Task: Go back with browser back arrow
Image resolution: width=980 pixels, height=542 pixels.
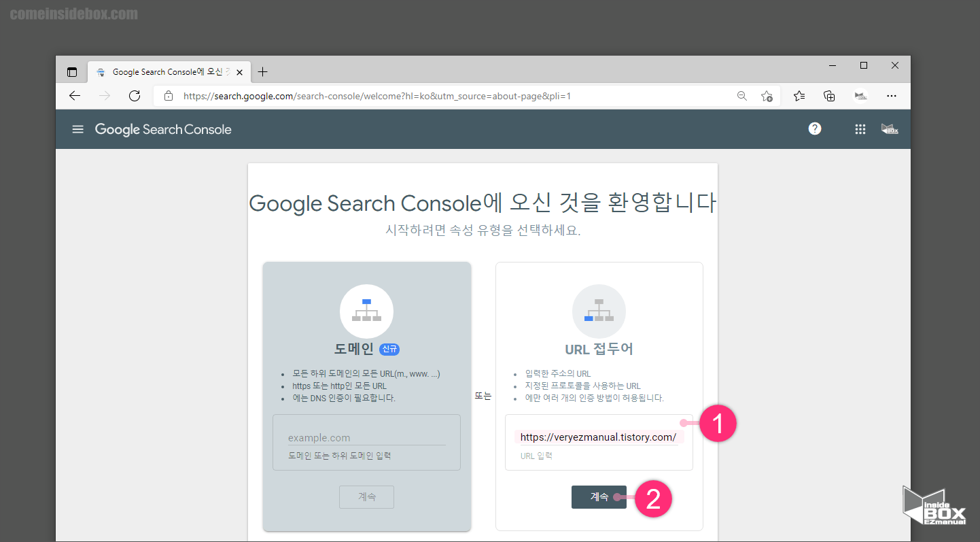Action: (75, 96)
